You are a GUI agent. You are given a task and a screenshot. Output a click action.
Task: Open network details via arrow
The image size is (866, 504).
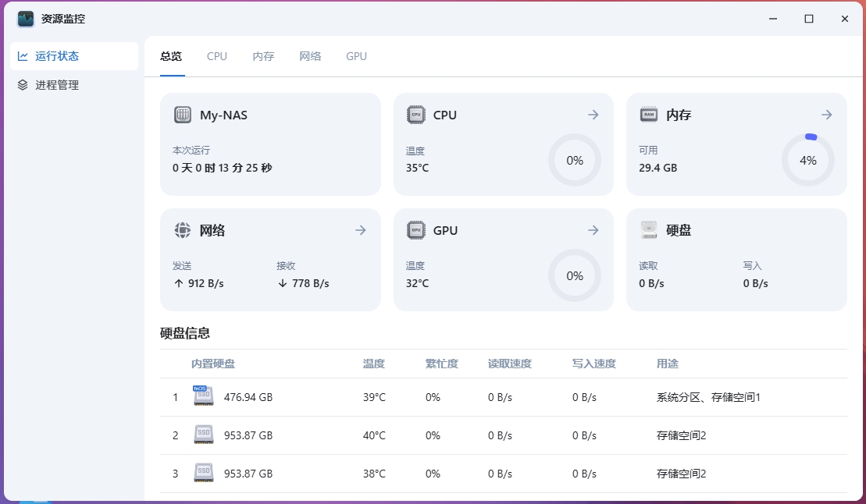(x=361, y=230)
